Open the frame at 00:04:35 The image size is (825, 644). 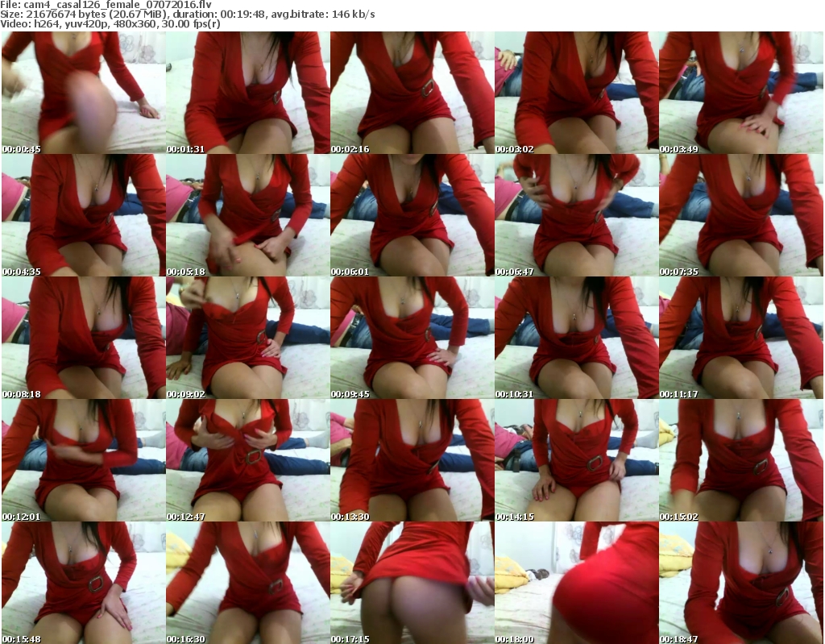pyautogui.click(x=84, y=215)
